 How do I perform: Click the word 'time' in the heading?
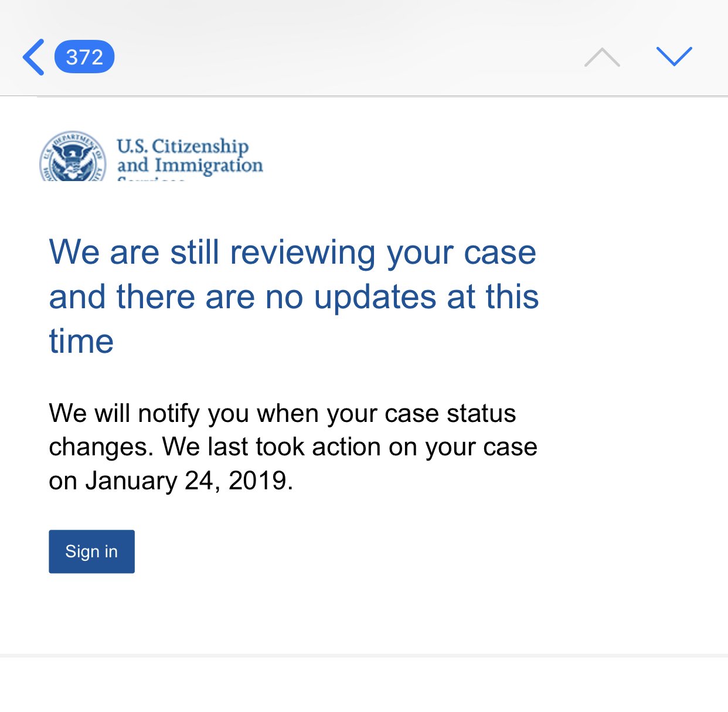click(81, 341)
